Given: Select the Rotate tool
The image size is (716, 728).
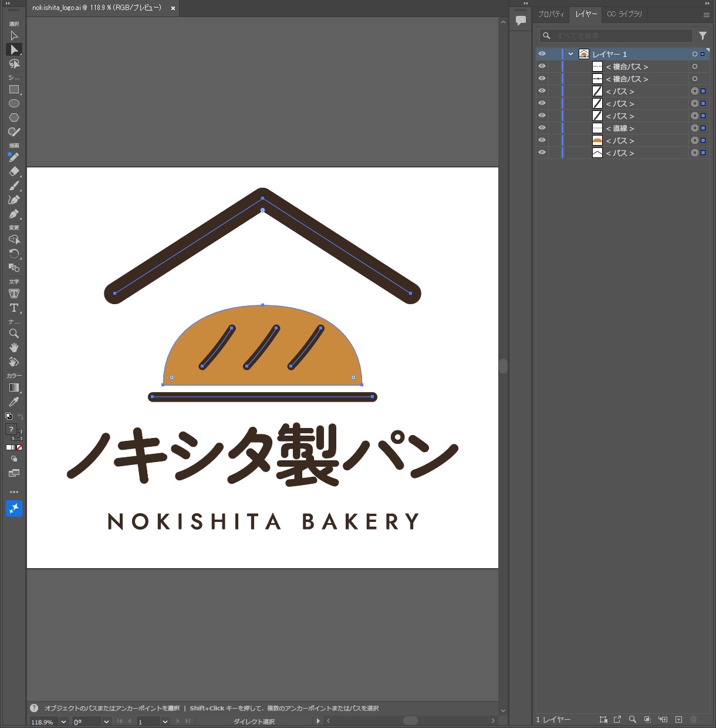Looking at the screenshot, I should coord(14,254).
